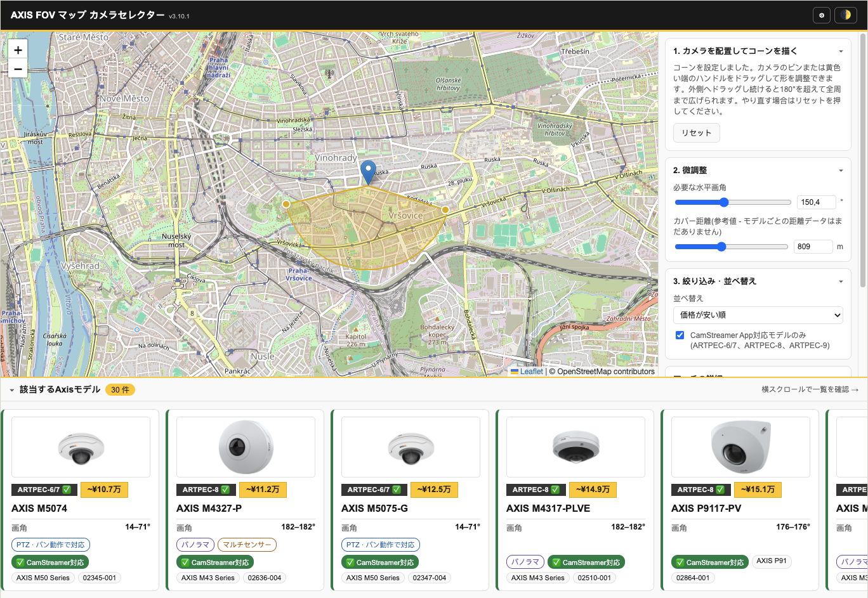The image size is (868, 598).
Task: Click ARTPEC-6/7 badge on AXIS M5074
Action: pyautogui.click(x=44, y=490)
